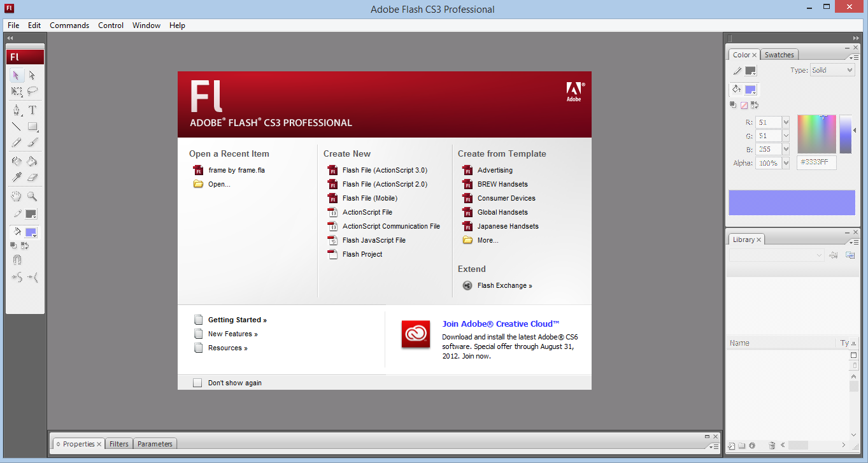Image resolution: width=868 pixels, height=463 pixels.
Task: Choose the Rectangle tool
Action: coord(32,126)
